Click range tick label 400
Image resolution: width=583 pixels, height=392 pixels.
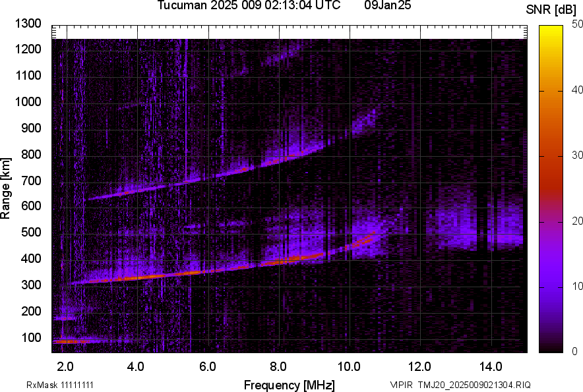[31, 258]
